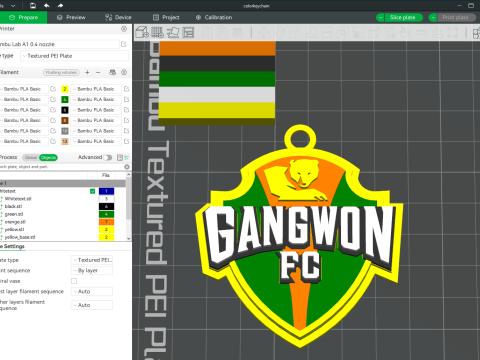
Task: Click the Slice plate button
Action: pos(403,17)
